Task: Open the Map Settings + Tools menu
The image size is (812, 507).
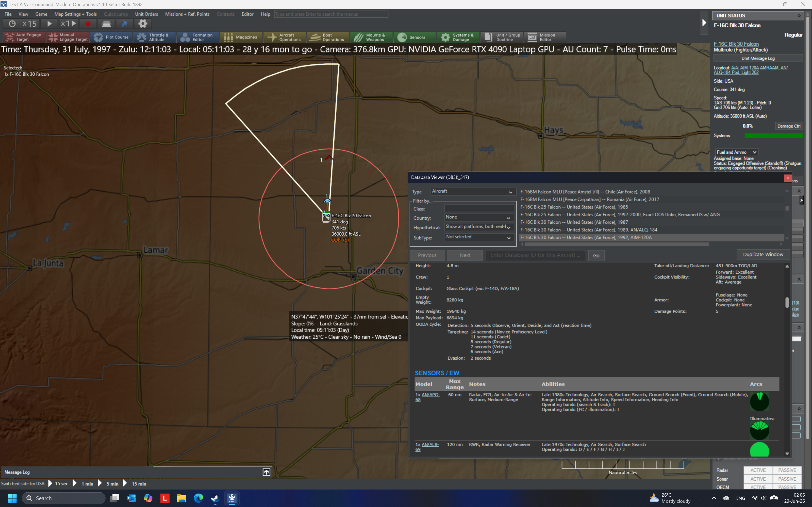Action: click(75, 14)
